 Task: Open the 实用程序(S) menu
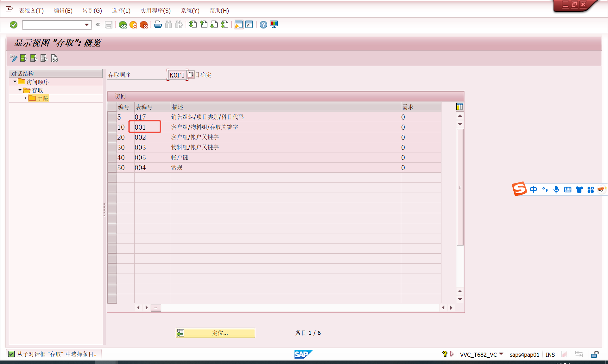(155, 11)
